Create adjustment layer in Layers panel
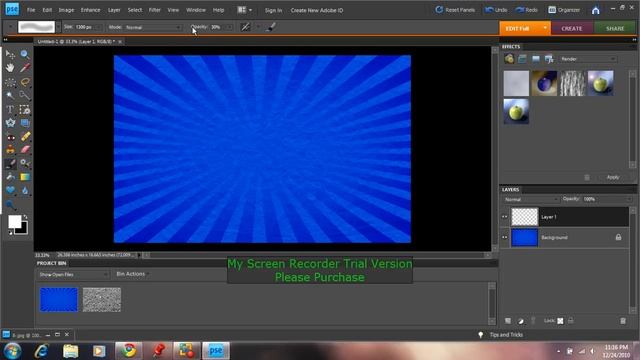 pyautogui.click(x=521, y=321)
